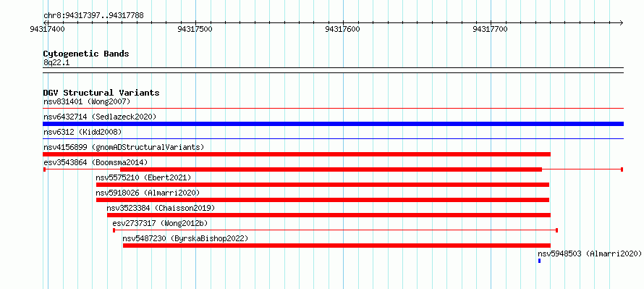Open the nsv5487230 (ByrskaBishop2022) label
Image resolution: width=644 pixels, height=289 pixels.
pyautogui.click(x=185, y=238)
